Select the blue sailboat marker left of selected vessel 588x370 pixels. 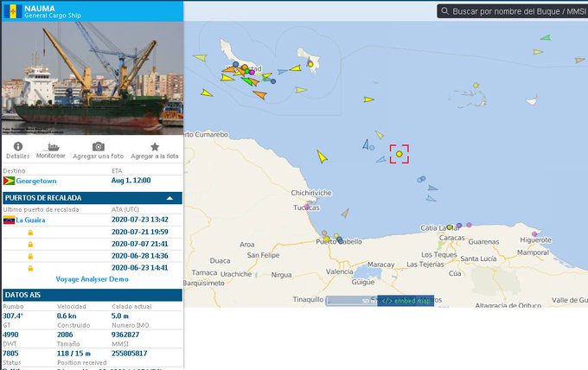(366, 144)
